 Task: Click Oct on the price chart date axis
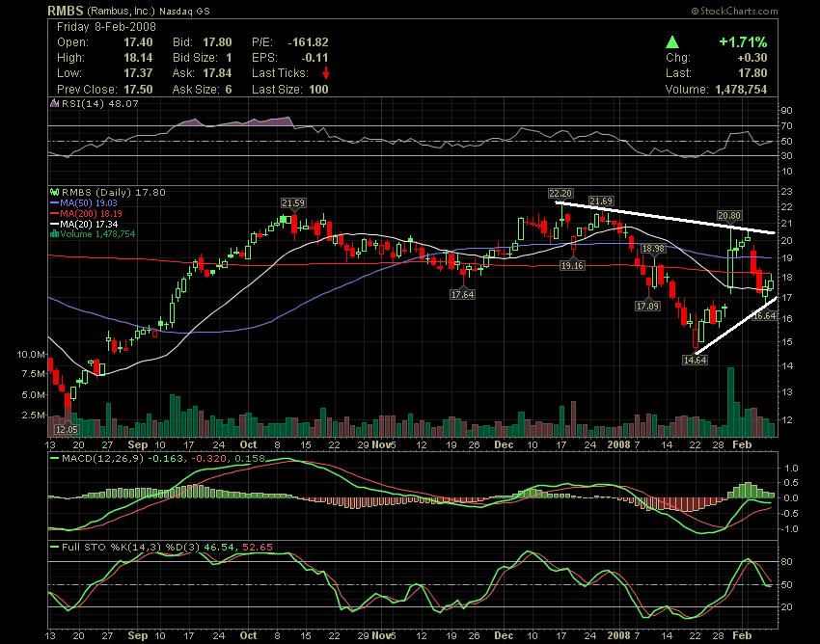click(x=248, y=444)
